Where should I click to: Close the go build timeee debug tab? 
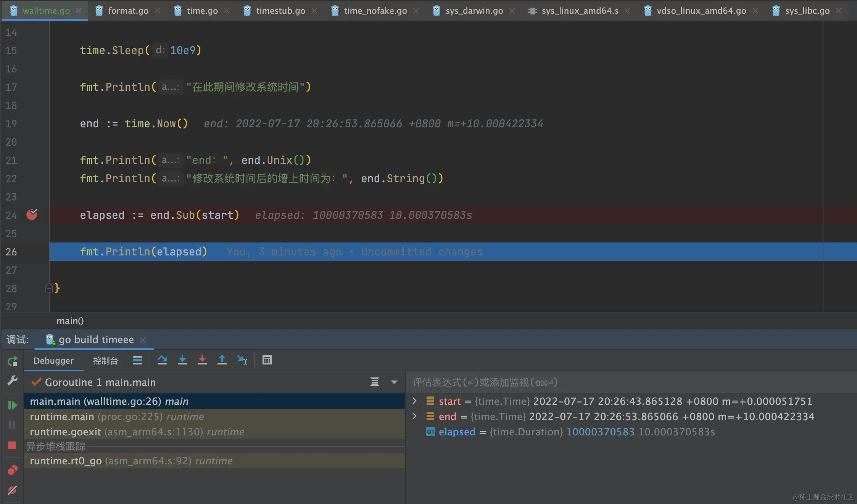pos(143,340)
